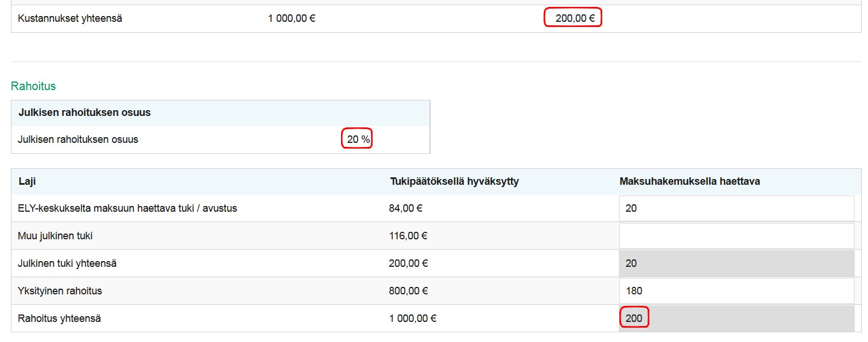The width and height of the screenshot is (868, 342).
Task: Click the Tukipäätöksellä hyväksytty column header
Action: 454,181
